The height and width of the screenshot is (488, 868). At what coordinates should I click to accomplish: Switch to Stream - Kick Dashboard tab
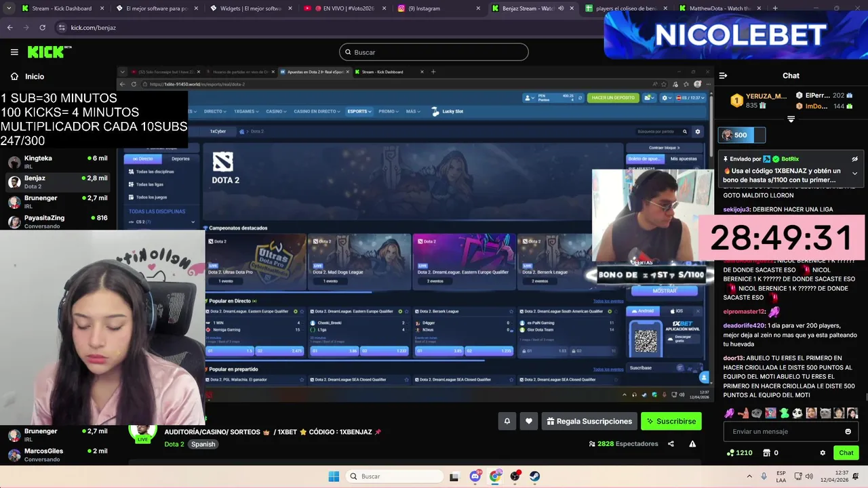[x=62, y=8]
